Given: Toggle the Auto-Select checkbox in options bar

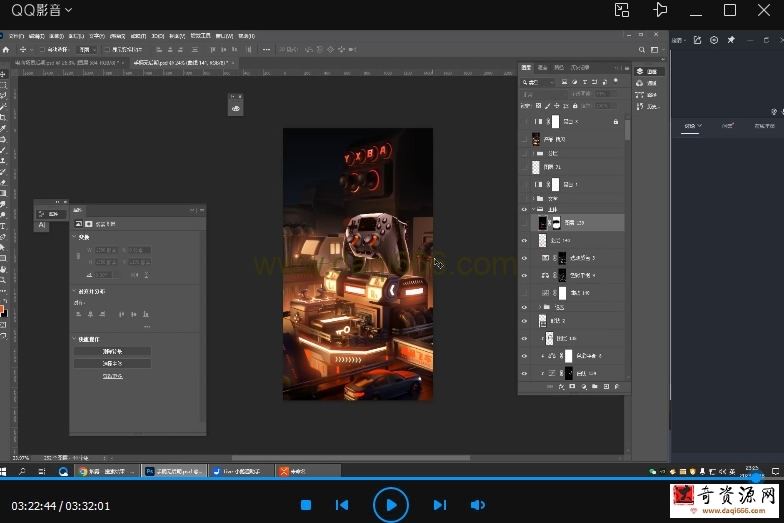Looking at the screenshot, I should tap(42, 50).
